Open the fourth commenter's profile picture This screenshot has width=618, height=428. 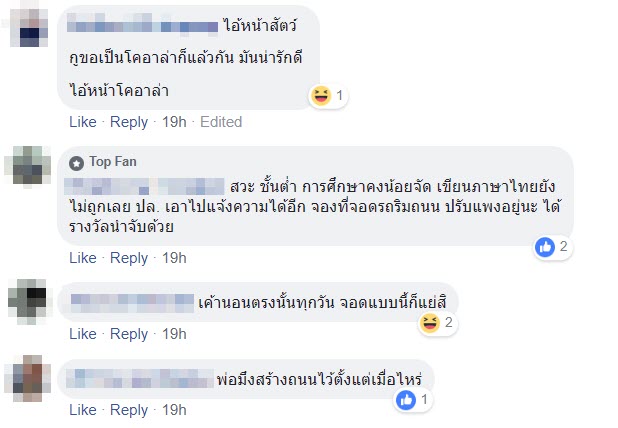30,377
